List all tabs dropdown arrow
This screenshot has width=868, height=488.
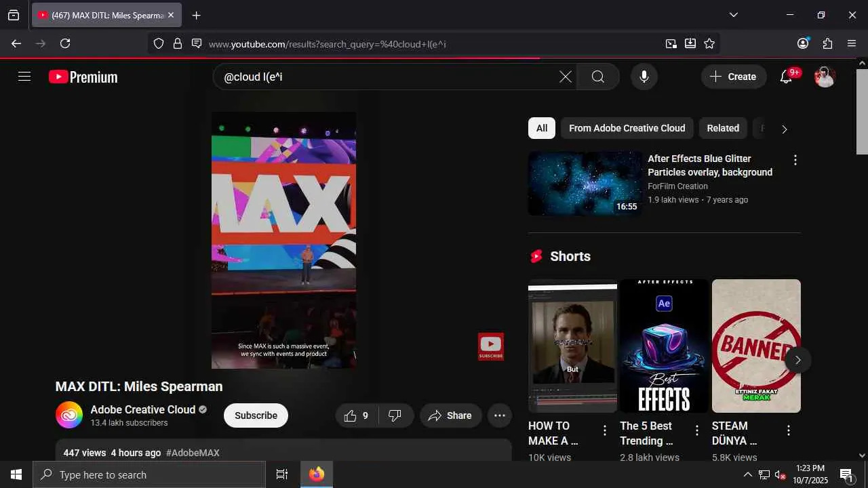point(734,15)
